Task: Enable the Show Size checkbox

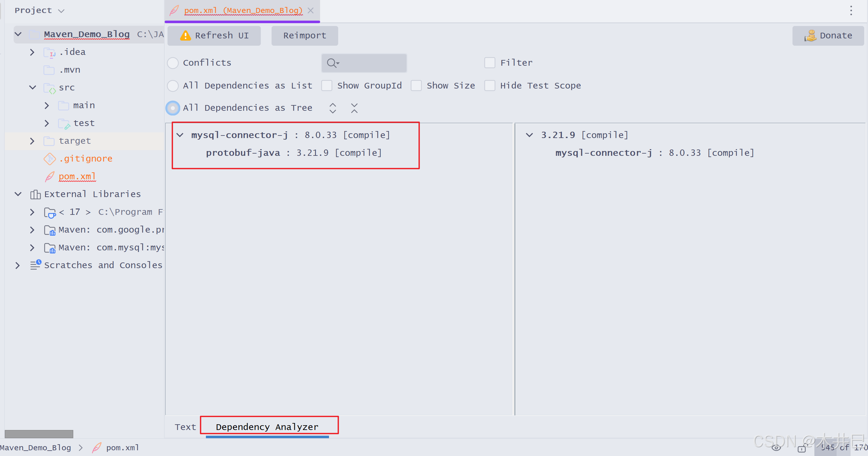Action: 416,86
